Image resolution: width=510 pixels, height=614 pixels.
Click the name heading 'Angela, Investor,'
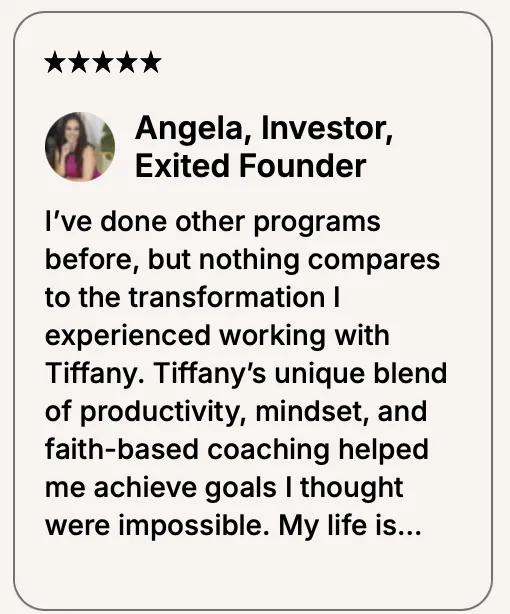(x=264, y=128)
